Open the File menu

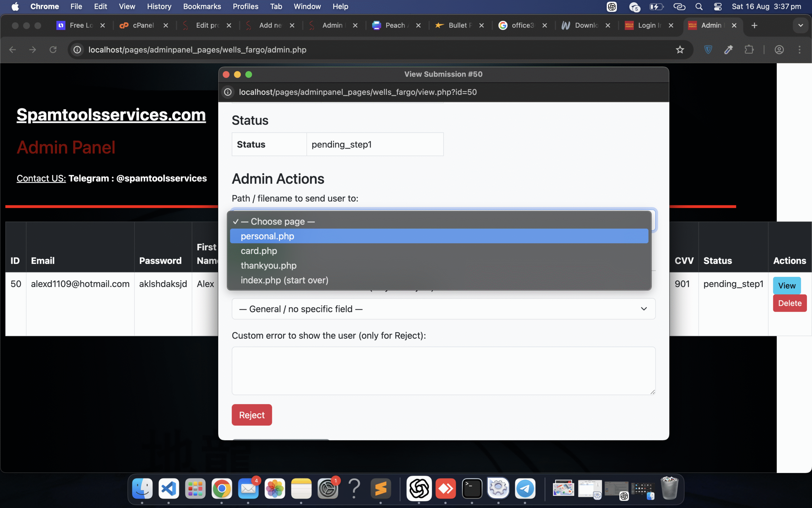[x=76, y=7]
